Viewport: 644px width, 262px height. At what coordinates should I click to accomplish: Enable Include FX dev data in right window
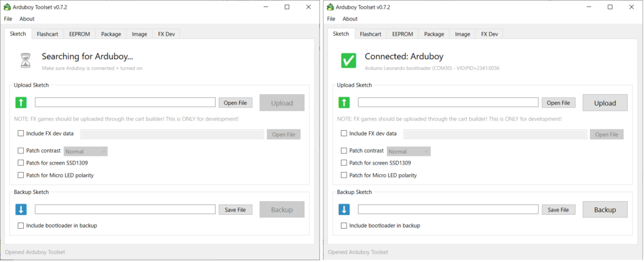point(344,133)
